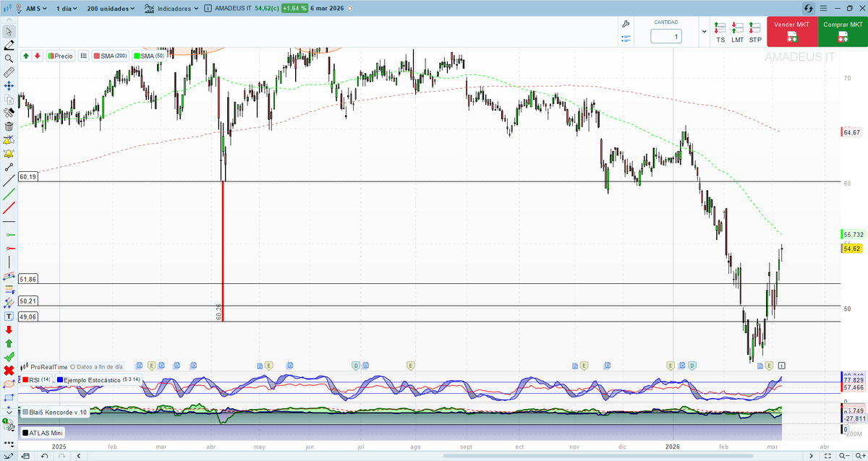Select the red diagonal line tool
This screenshot has height=461, width=868.
[9, 208]
